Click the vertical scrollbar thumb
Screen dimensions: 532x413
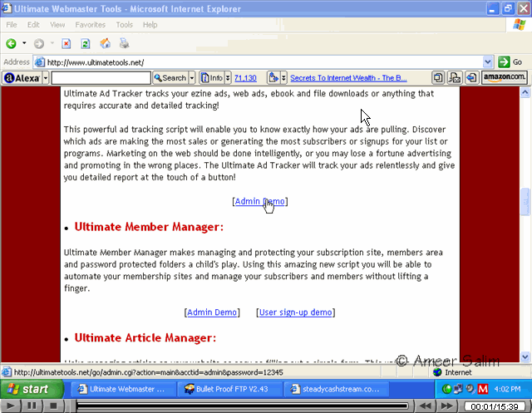[525, 201]
